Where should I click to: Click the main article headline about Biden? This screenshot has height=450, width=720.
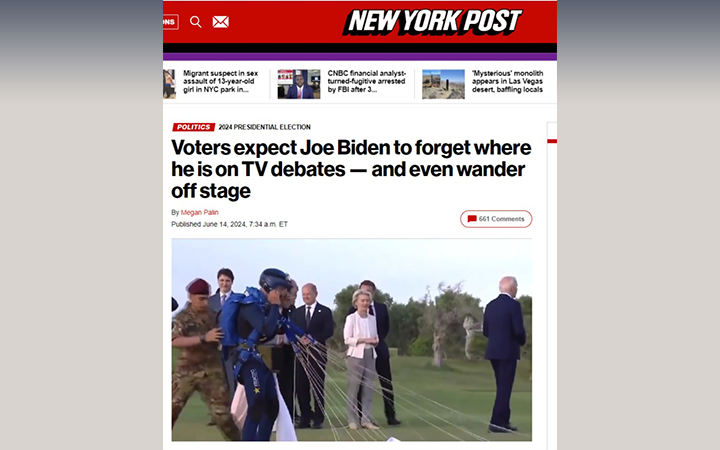click(x=351, y=169)
